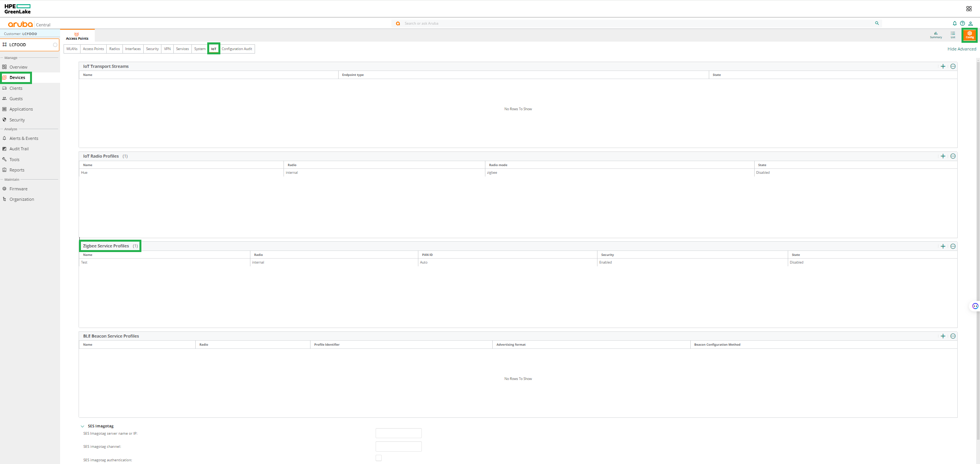This screenshot has width=980, height=464.
Task: Switch to the WLANs tab
Action: (x=72, y=49)
